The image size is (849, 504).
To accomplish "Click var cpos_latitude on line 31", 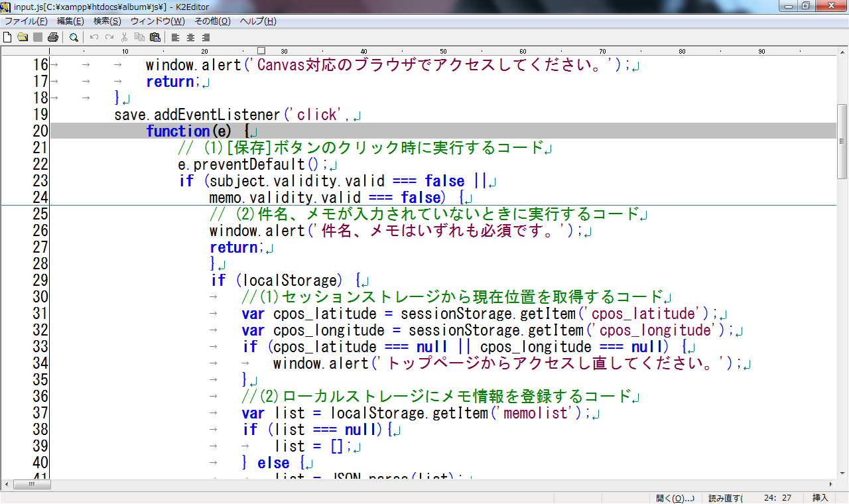I will click(309, 314).
